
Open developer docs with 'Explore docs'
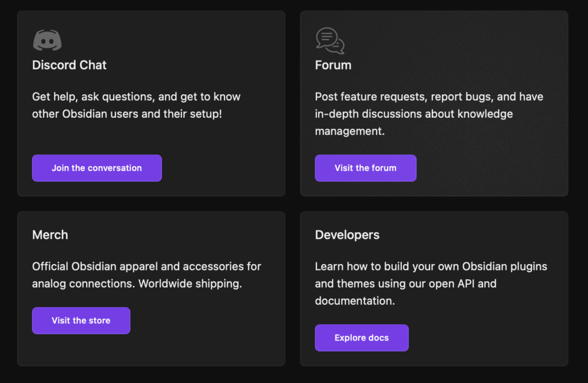point(361,338)
